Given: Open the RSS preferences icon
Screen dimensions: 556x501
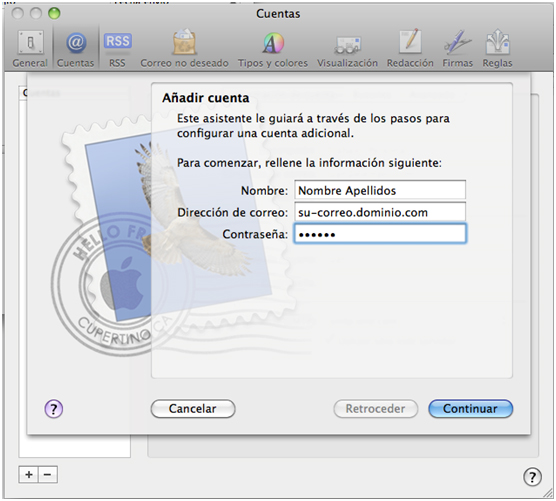Looking at the screenshot, I should (117, 49).
